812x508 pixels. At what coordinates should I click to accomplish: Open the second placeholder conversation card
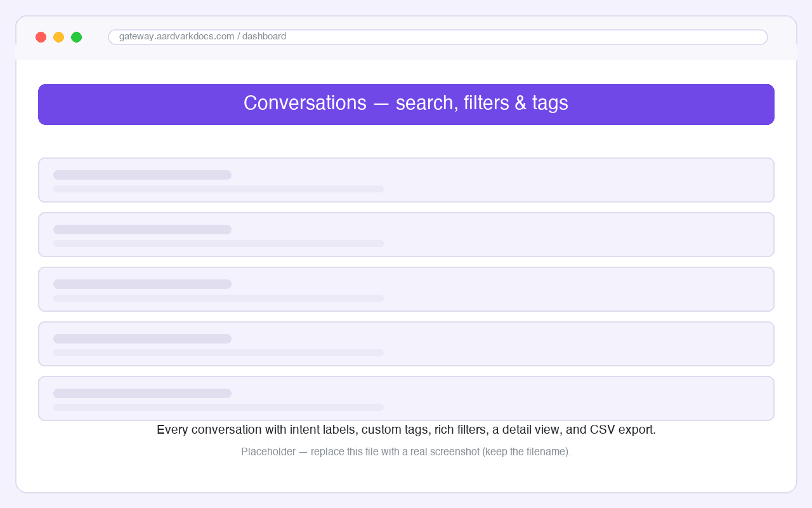(x=406, y=234)
